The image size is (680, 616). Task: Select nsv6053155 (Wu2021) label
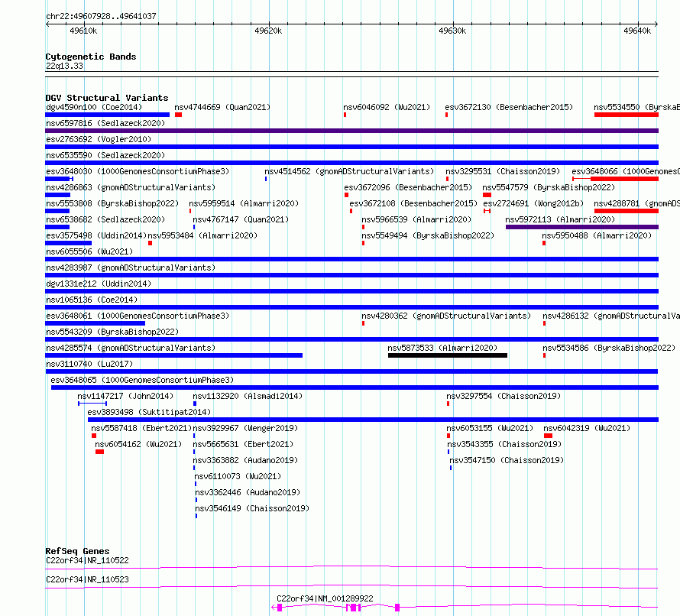pos(490,428)
